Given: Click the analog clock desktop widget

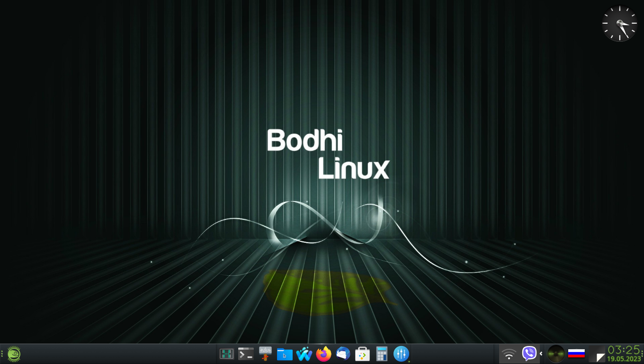Looking at the screenshot, I should pyautogui.click(x=620, y=23).
